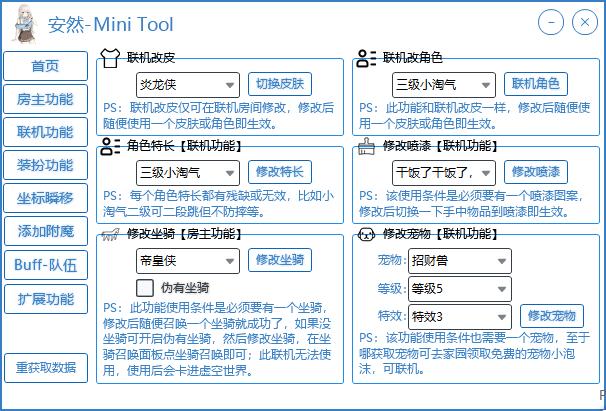Click the shirt icon beside 联机改皮
The height and width of the screenshot is (411, 606).
point(110,58)
